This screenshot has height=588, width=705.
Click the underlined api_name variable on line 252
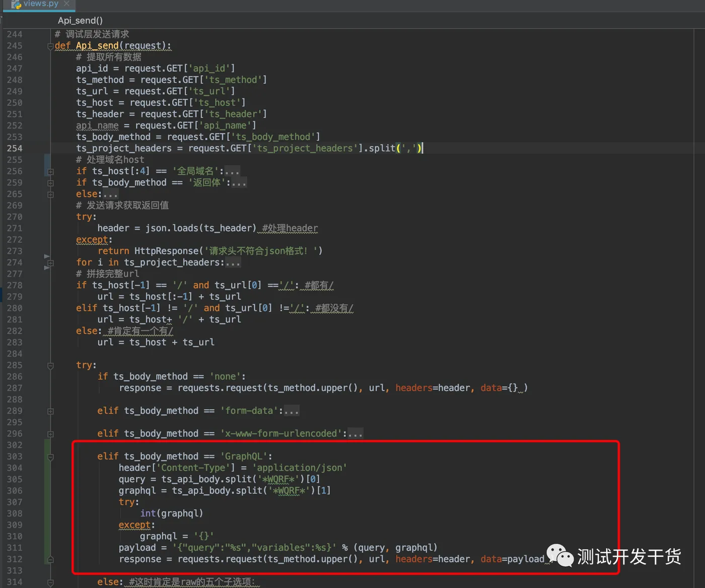tap(97, 125)
